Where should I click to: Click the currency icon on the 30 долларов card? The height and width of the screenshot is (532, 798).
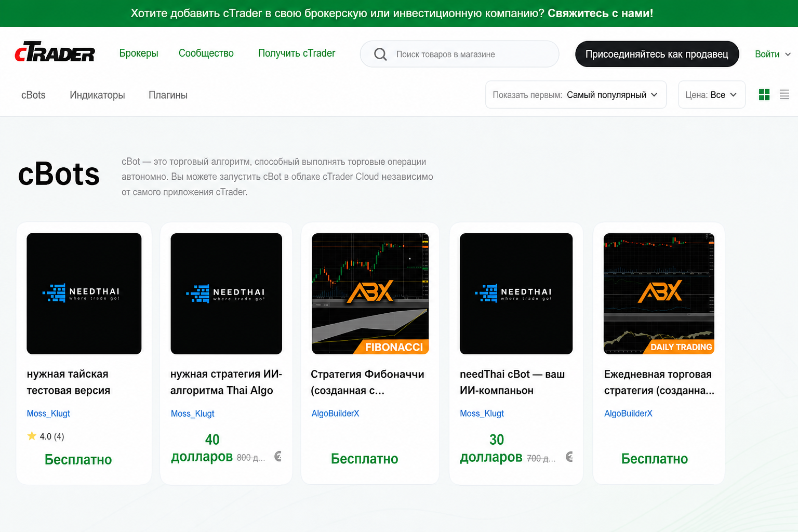click(569, 457)
